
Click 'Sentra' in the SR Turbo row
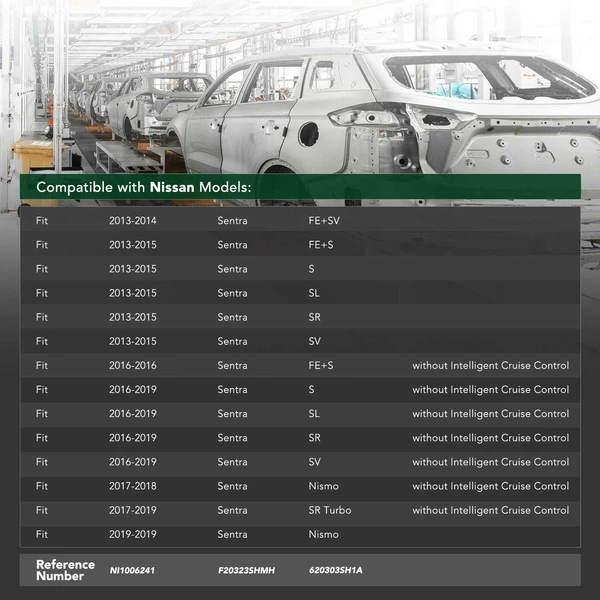point(232,510)
